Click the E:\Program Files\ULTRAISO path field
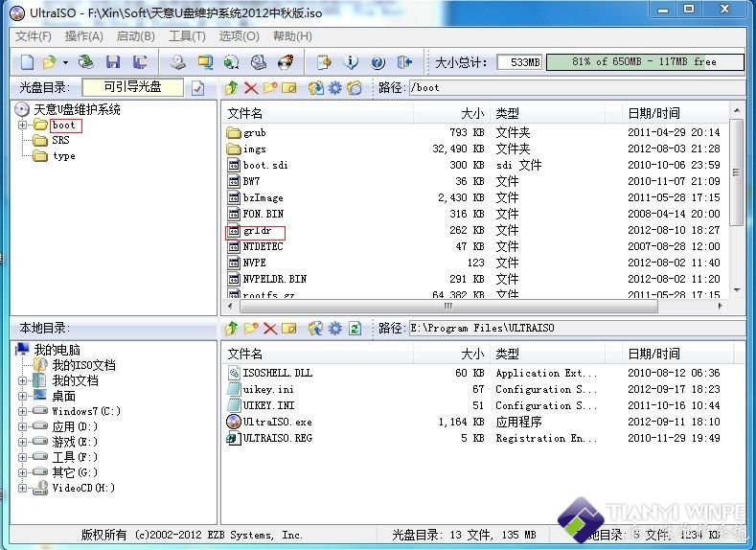Image resolution: width=756 pixels, height=550 pixels. pos(576,329)
